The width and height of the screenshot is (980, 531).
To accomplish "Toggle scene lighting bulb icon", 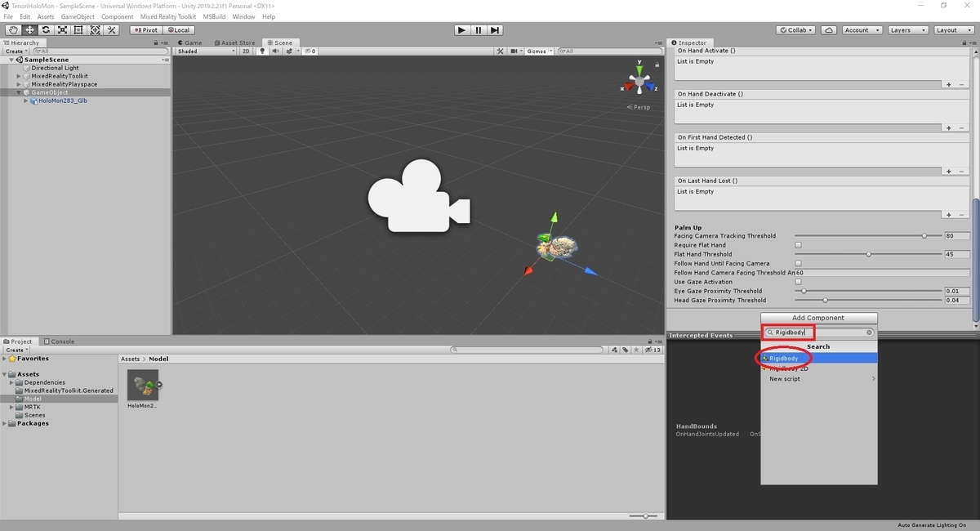I will [262, 51].
